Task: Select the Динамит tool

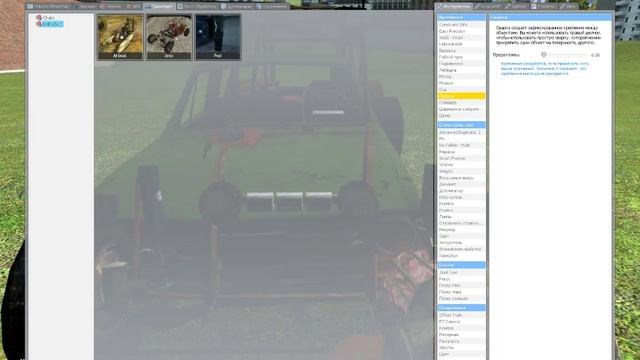Action: [461, 184]
